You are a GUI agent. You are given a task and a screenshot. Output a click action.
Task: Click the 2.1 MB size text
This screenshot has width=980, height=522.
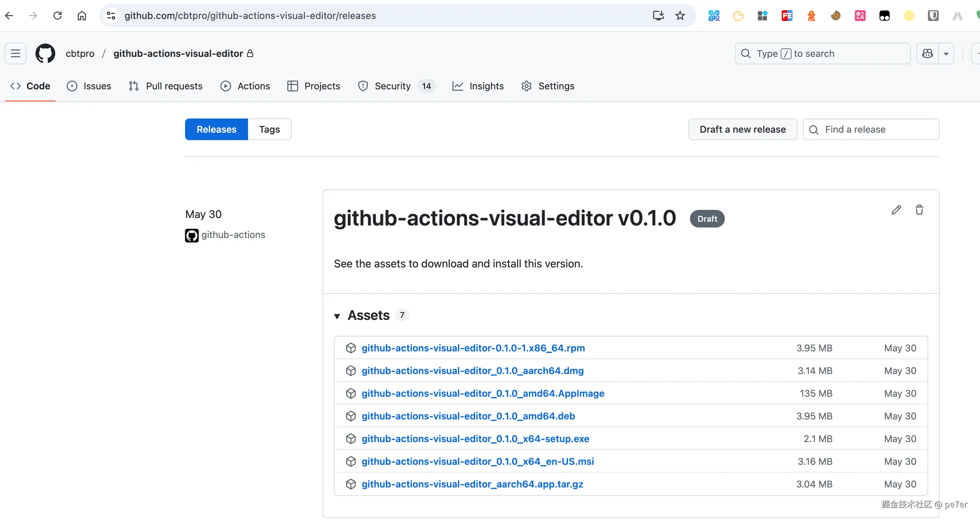click(818, 439)
